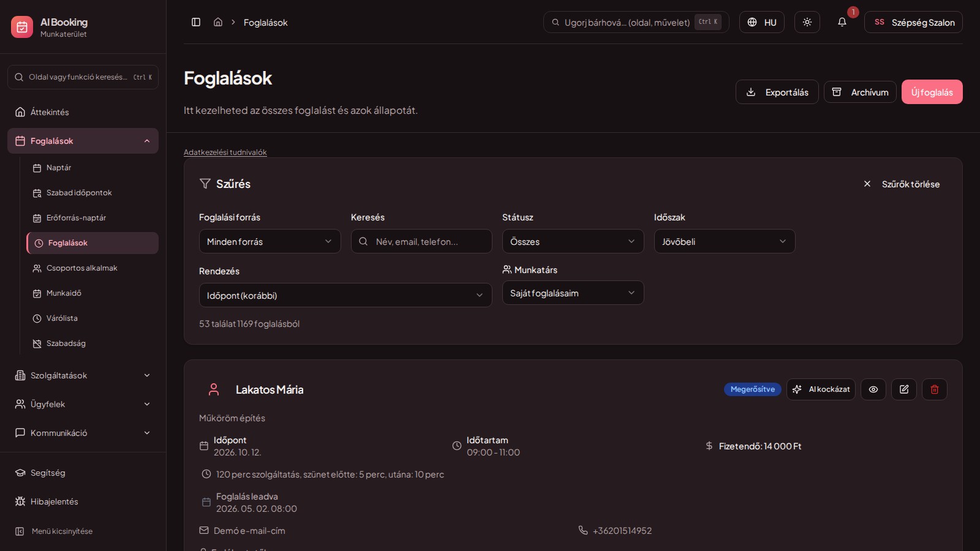Screen dimensions: 980x551
Task: Open Csoportos alkalmak page
Action: coord(92,268)
